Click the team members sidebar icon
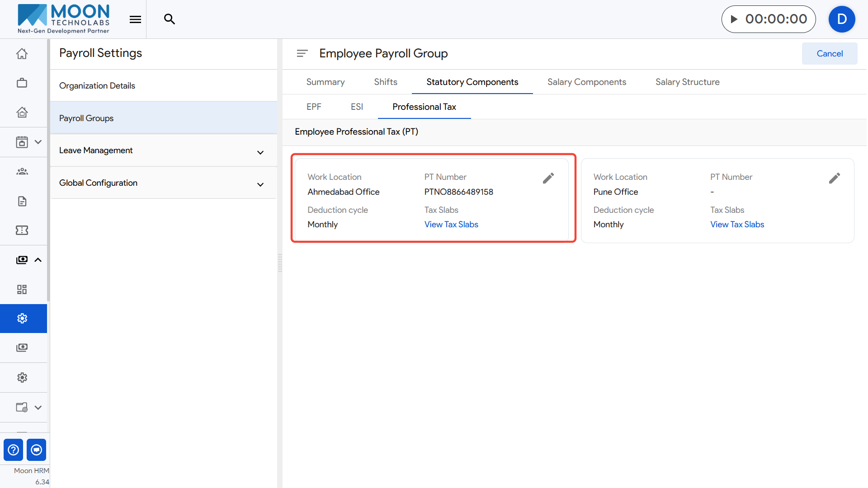868x488 pixels. (x=22, y=172)
